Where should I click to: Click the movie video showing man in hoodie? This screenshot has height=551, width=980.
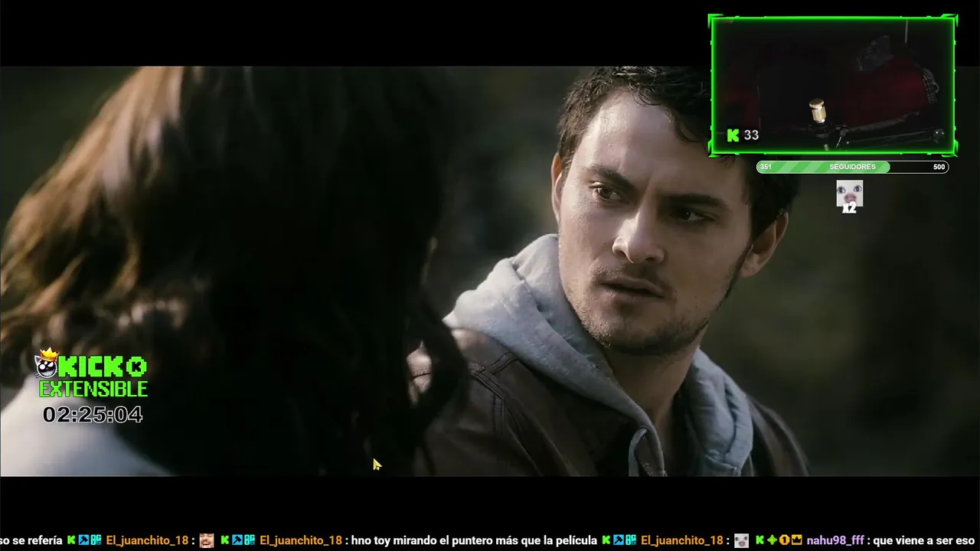pos(490,271)
